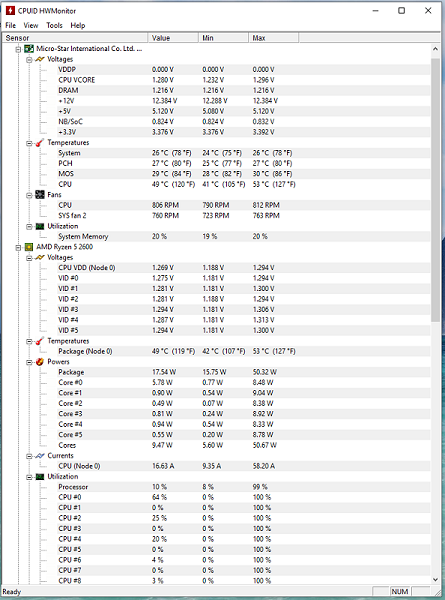Click the motherboard Voltages lightning icon
Viewport: 445px width, 600px height.
click(40, 59)
